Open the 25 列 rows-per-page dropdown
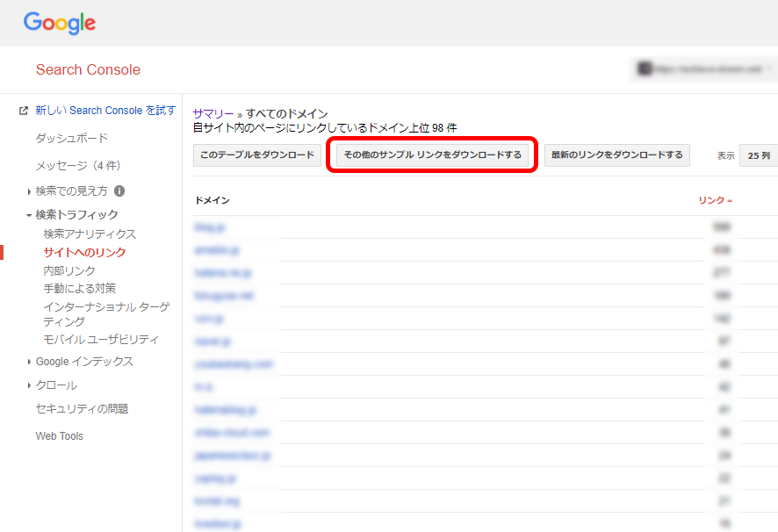The image size is (778, 532). [x=759, y=156]
